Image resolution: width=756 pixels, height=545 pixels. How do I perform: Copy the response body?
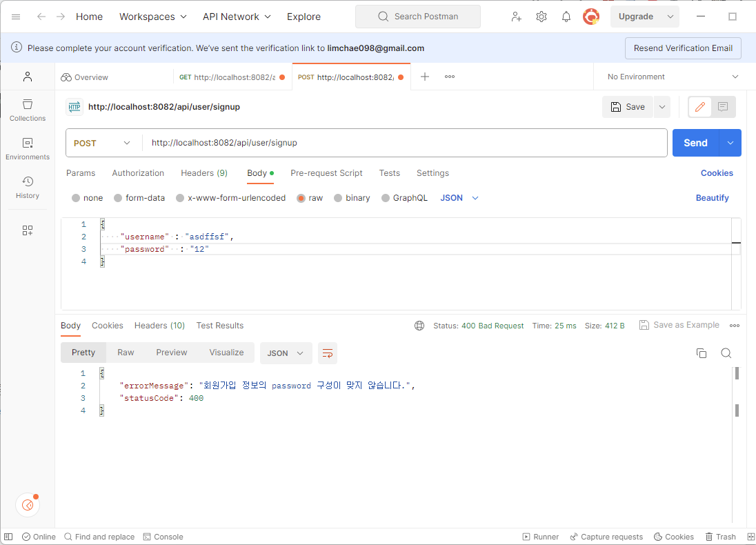click(x=702, y=353)
